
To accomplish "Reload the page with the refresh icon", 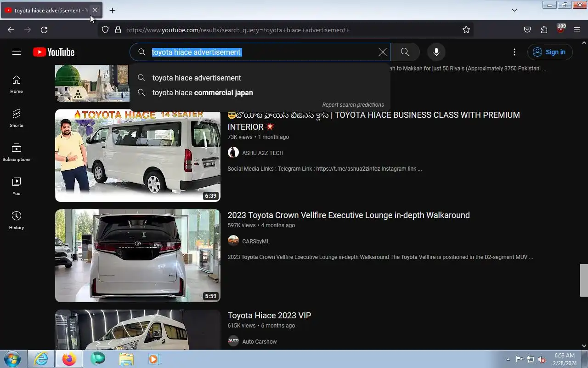I will click(x=44, y=29).
